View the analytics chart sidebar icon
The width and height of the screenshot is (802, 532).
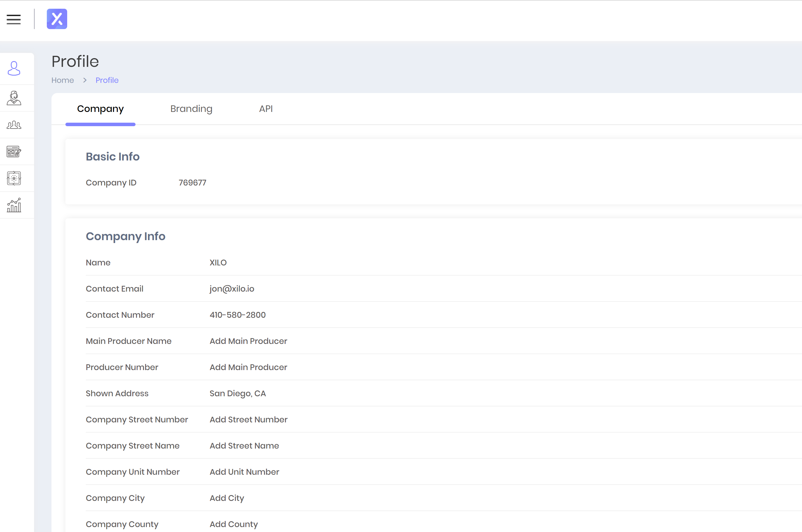tap(14, 205)
